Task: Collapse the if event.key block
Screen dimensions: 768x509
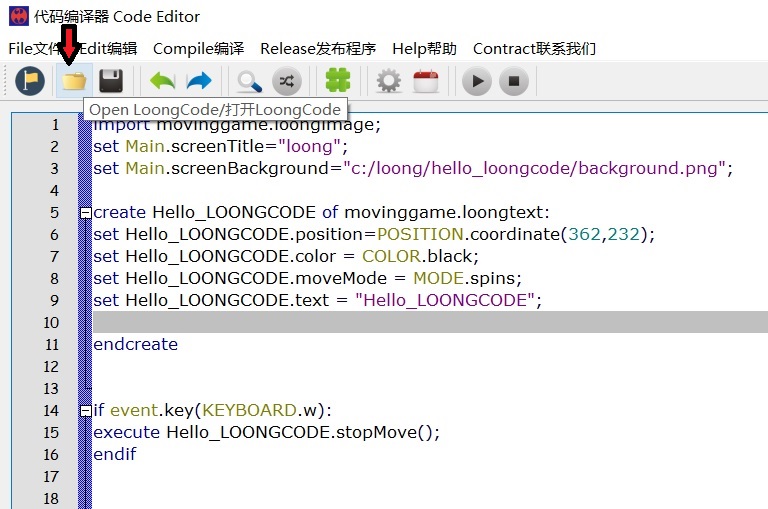Action: click(x=85, y=411)
